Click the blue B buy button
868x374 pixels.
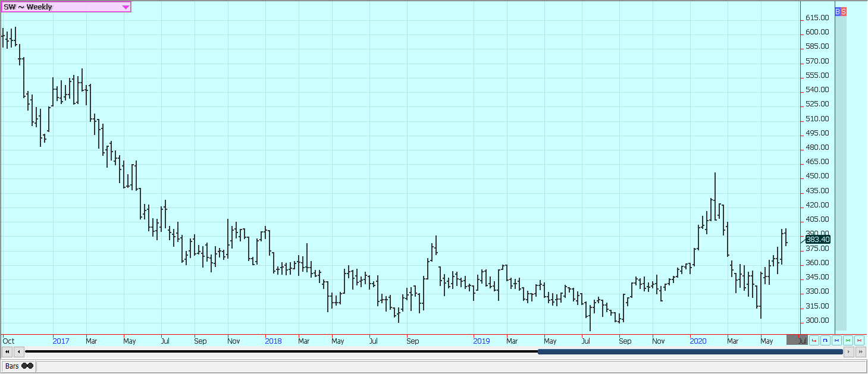[x=838, y=12]
